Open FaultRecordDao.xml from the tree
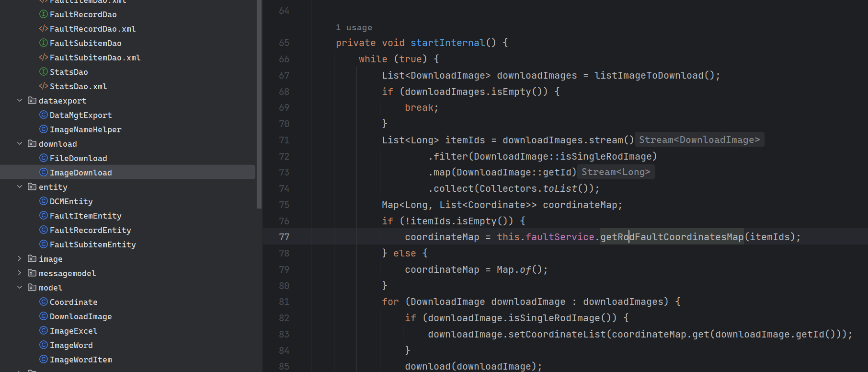The height and width of the screenshot is (372, 868). [x=93, y=29]
